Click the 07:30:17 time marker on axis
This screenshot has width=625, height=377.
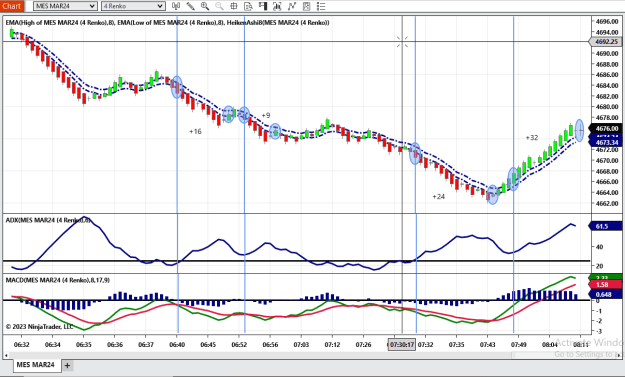click(402, 344)
